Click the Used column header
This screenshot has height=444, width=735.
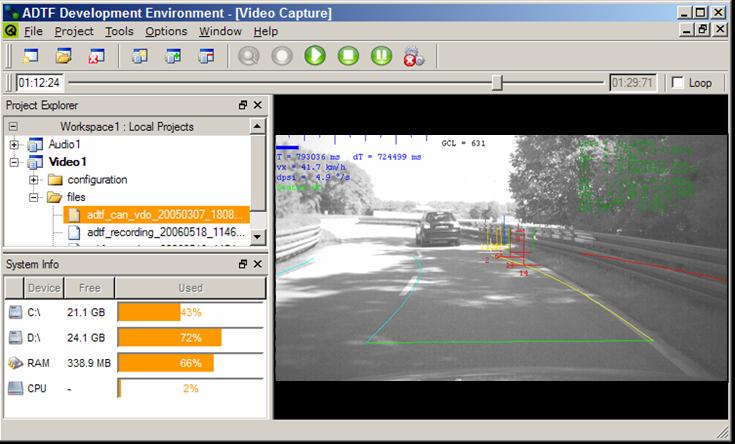190,288
